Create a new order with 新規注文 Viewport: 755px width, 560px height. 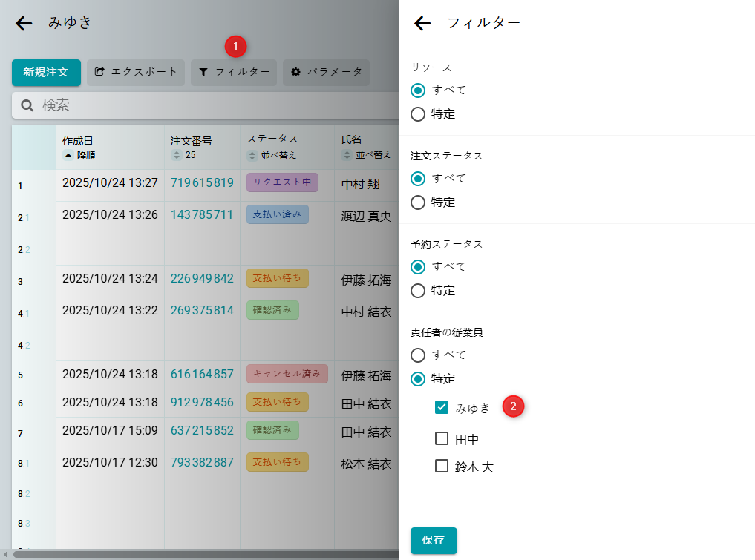click(x=46, y=72)
